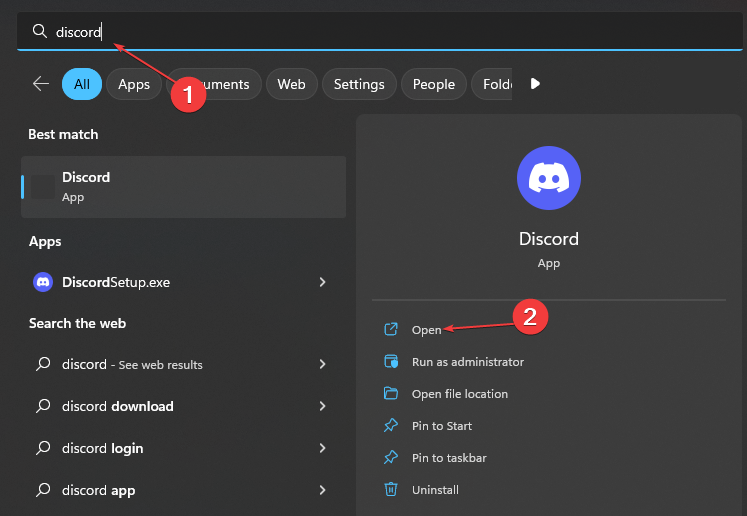Choose Run as administrator
This screenshot has height=516, width=747.
pyautogui.click(x=468, y=362)
